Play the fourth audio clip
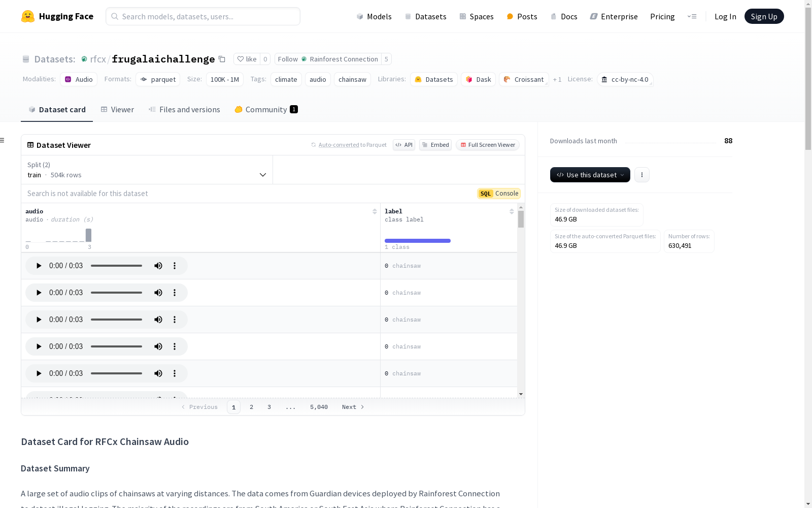 tap(39, 346)
